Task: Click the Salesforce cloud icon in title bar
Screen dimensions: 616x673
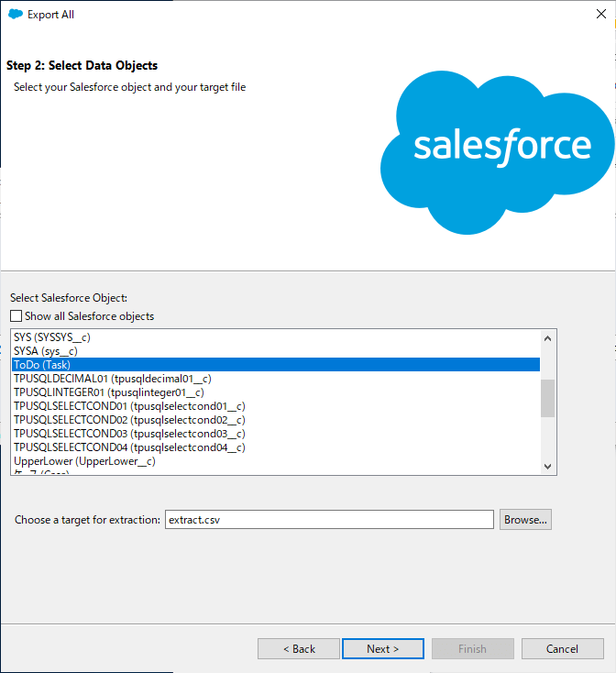Action: (16, 14)
